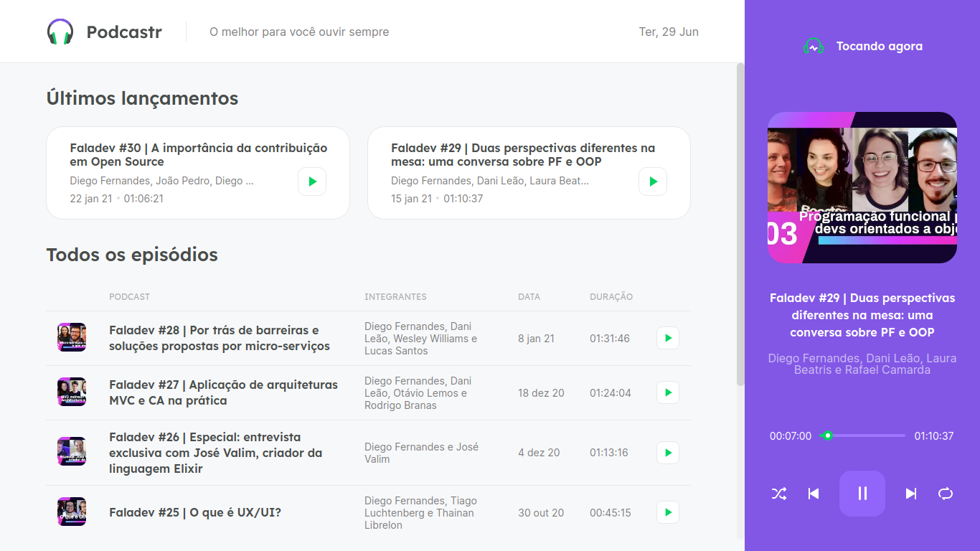Click the 'Últimos lançamentos' heading
The image size is (980, 551).
142,98
